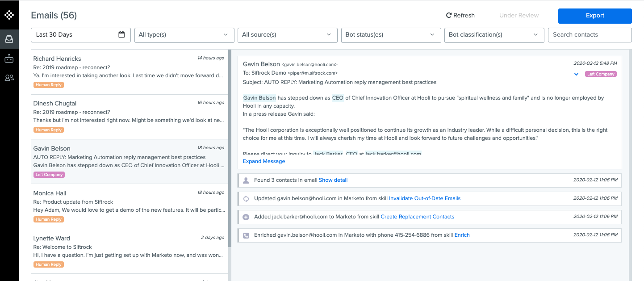Screen dimensions: 644x281
Task: Click the plus icon on the Added jack.barker row
Action: click(246, 217)
